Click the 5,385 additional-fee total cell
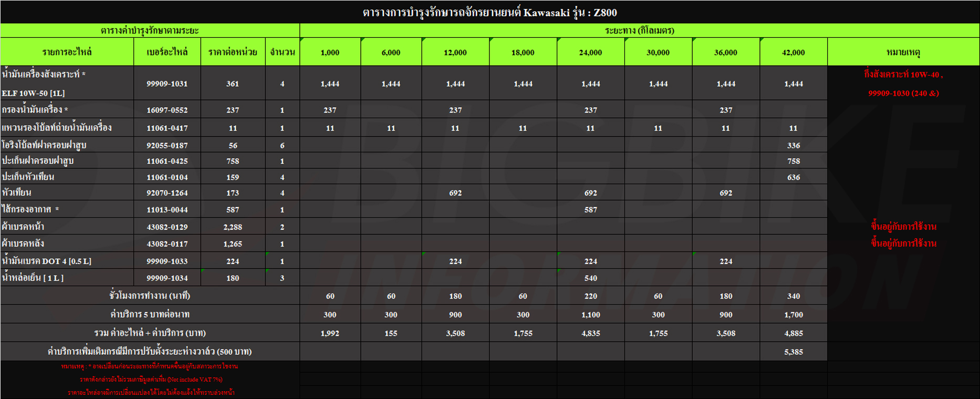The image size is (980, 399). click(794, 352)
